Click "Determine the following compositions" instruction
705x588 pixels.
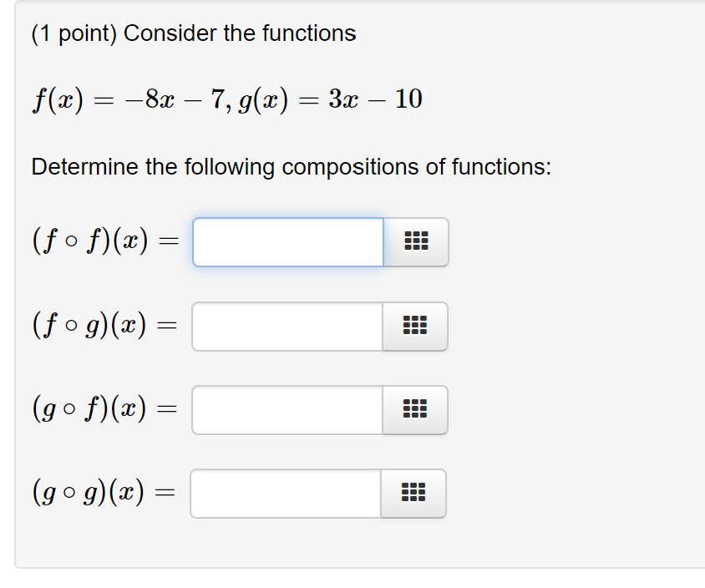(x=292, y=167)
